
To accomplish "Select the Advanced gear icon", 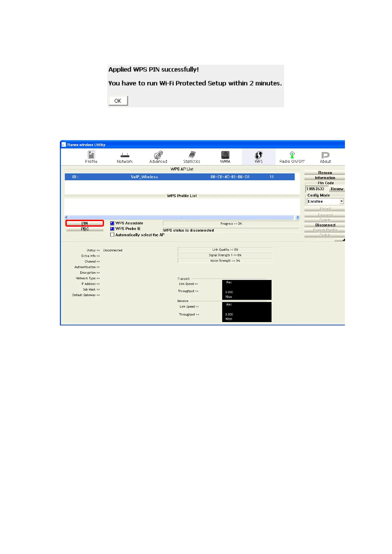I will click(158, 155).
